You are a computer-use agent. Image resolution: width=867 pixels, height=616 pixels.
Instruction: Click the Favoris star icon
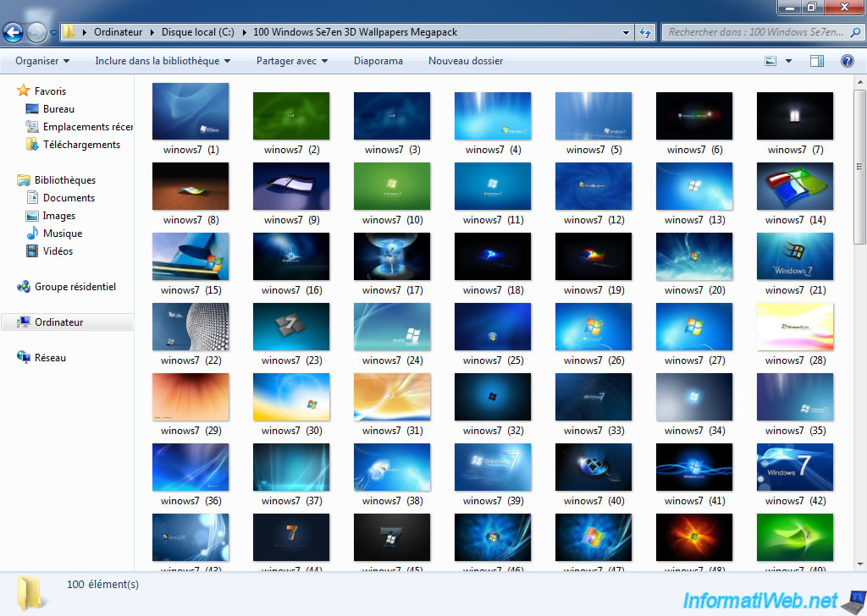[x=23, y=91]
